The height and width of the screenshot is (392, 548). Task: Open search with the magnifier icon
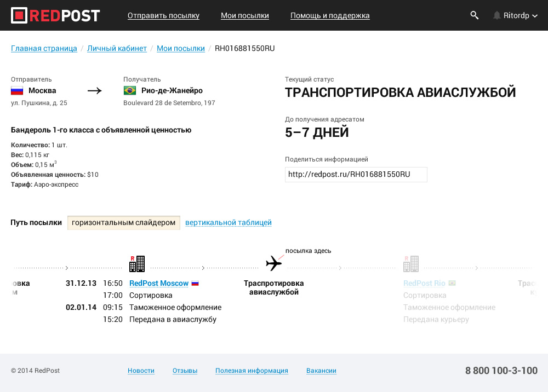(x=475, y=15)
